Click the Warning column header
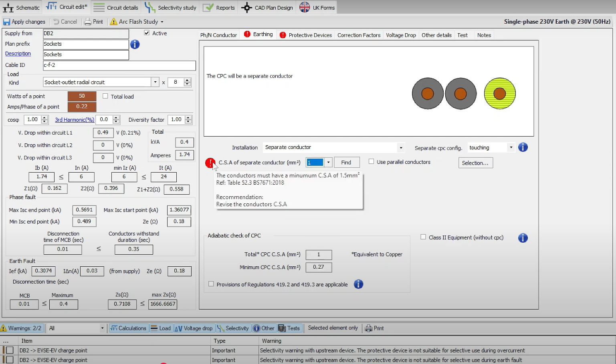 (437, 341)
